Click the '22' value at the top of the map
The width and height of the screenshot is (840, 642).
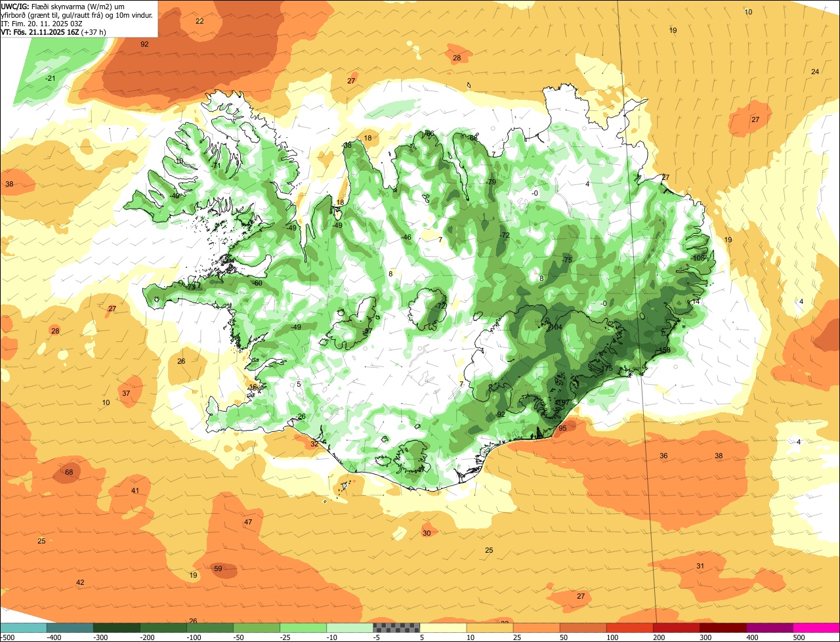(199, 22)
